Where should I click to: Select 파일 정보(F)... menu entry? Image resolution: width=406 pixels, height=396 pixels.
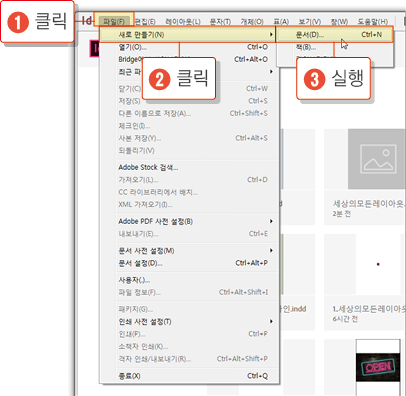pos(189,292)
